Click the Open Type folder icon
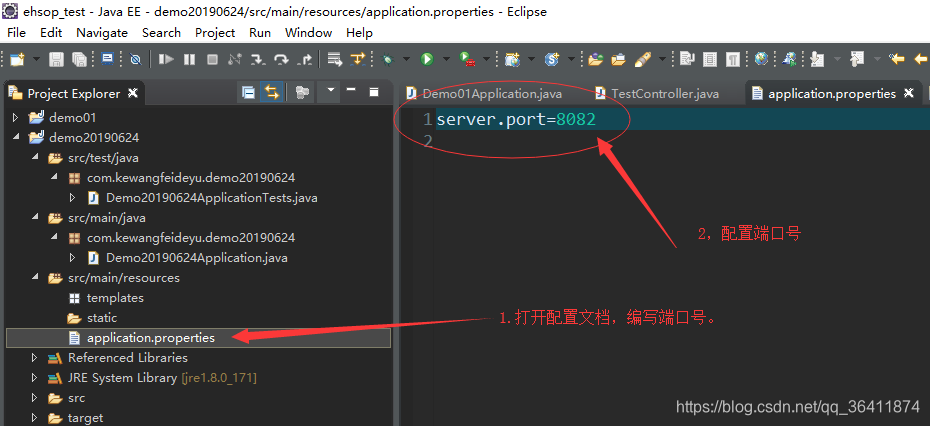This screenshot has height=426, width=930. 595,59
